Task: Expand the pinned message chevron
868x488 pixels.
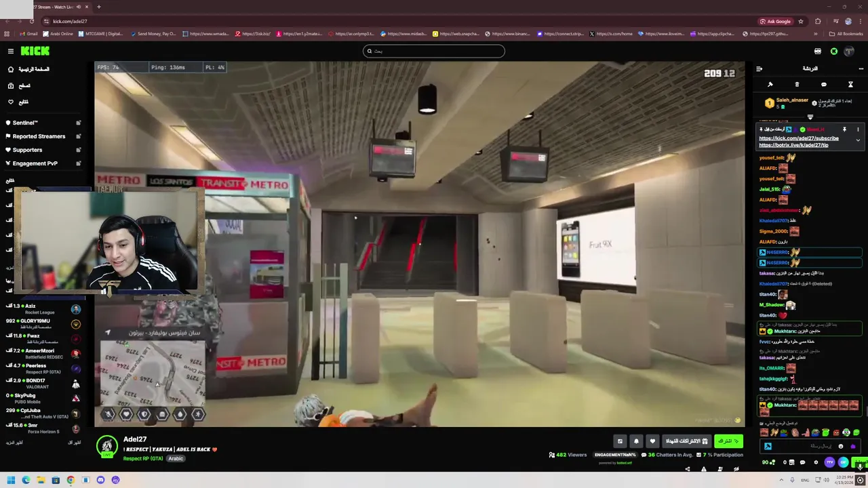Action: coord(858,140)
